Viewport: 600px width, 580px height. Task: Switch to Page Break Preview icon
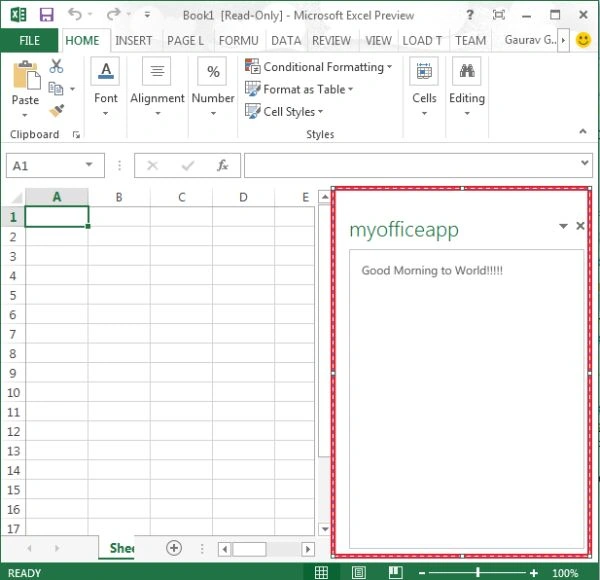click(x=395, y=572)
